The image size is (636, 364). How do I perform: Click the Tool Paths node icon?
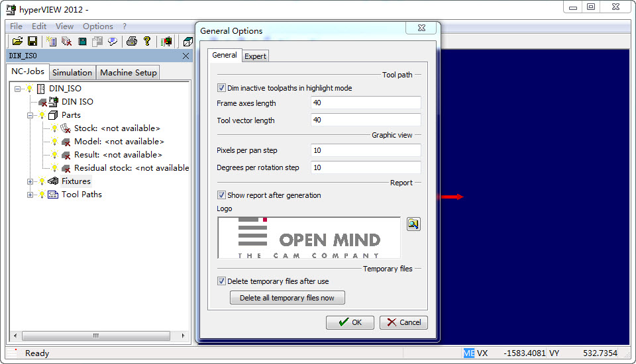point(53,195)
